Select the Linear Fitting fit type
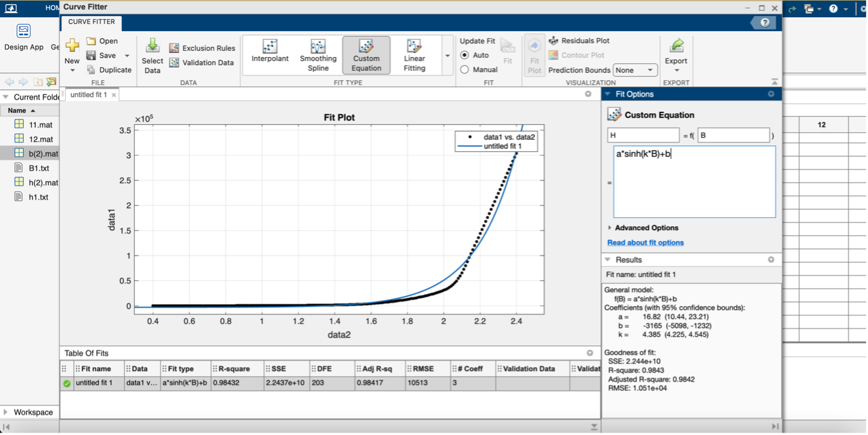Image resolution: width=868 pixels, height=435 pixels. [414, 55]
